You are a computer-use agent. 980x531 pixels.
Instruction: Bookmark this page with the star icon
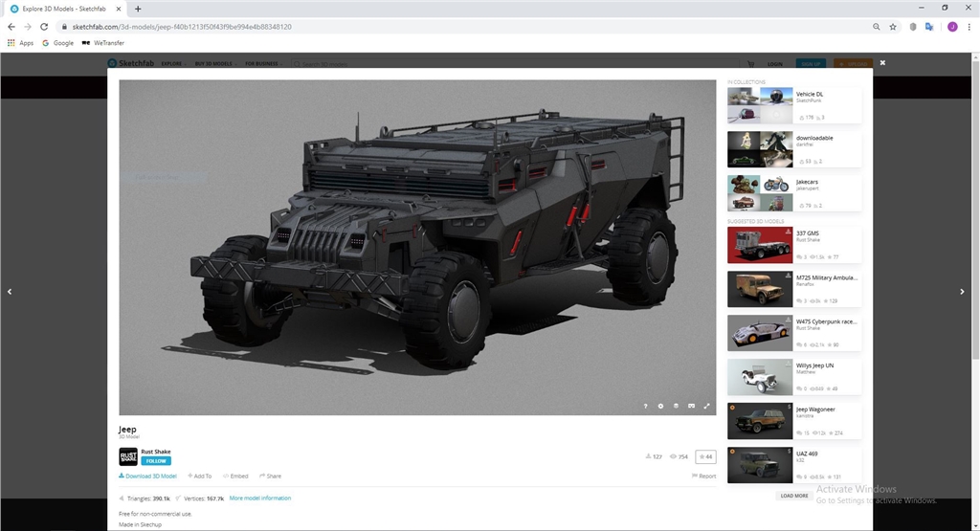coord(893,27)
